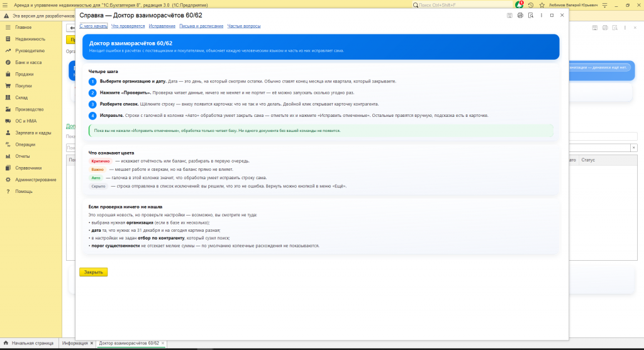Click the text 'порог существенности'
The height and width of the screenshot is (350, 644).
click(x=116, y=246)
